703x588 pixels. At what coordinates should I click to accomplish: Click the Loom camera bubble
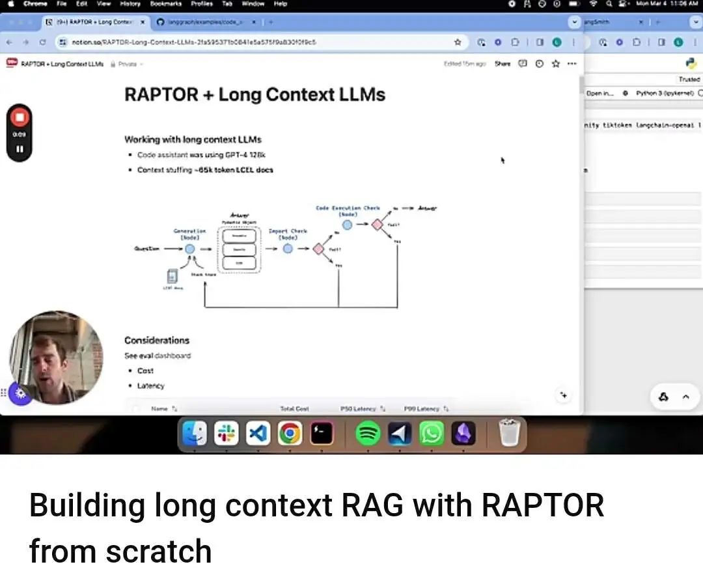57,357
